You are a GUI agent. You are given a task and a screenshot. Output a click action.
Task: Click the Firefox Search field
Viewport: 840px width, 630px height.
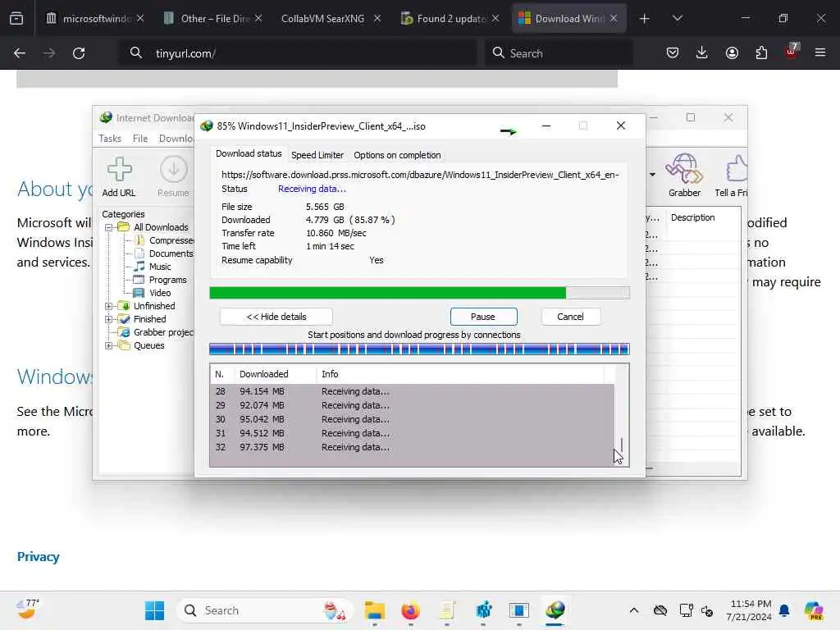pos(559,53)
